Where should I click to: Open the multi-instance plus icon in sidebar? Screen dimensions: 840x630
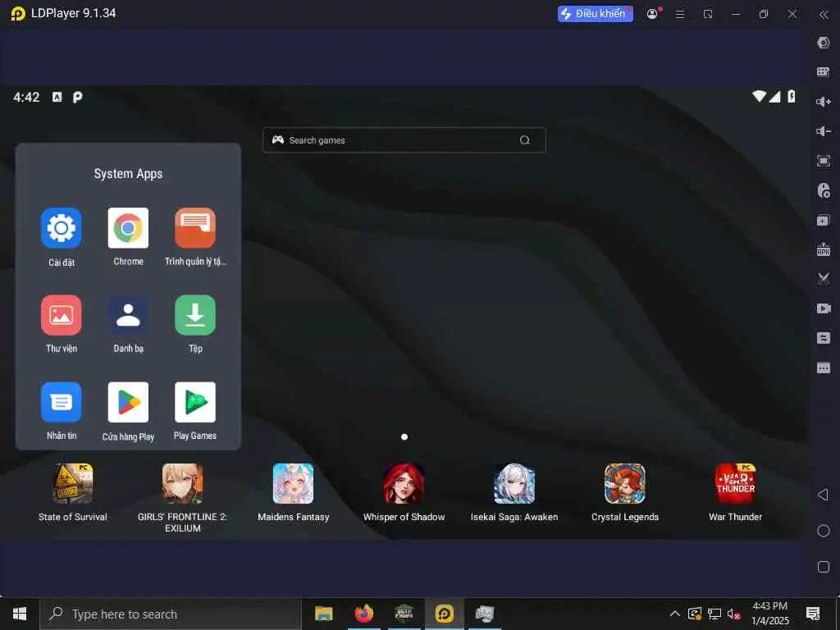(x=824, y=220)
